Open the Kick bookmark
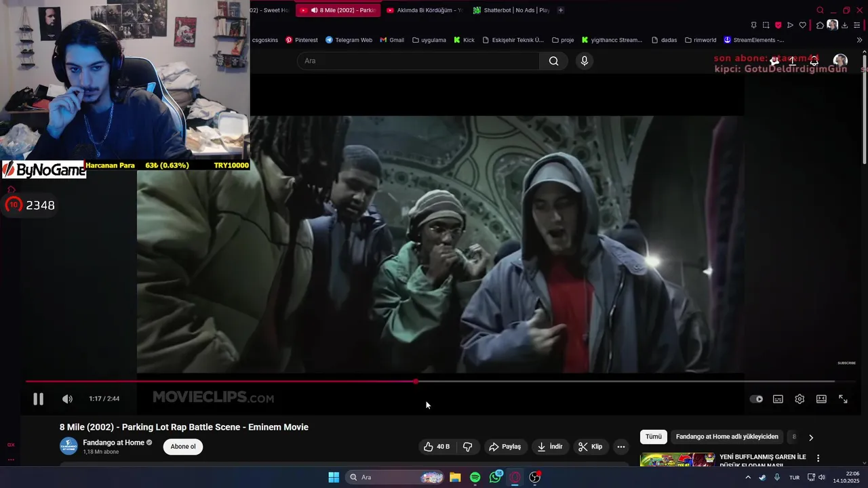 [x=464, y=40]
